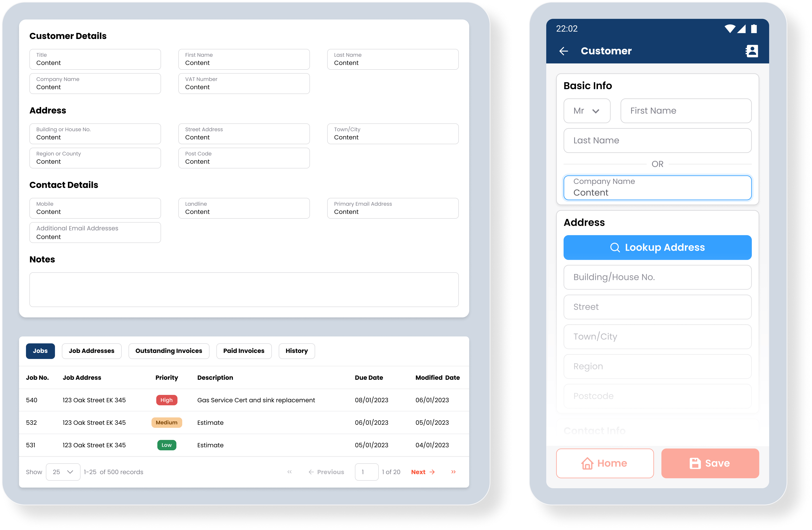Viewport: 812px width, 530px height.
Task: Click the back arrow icon on mobile
Action: (562, 50)
